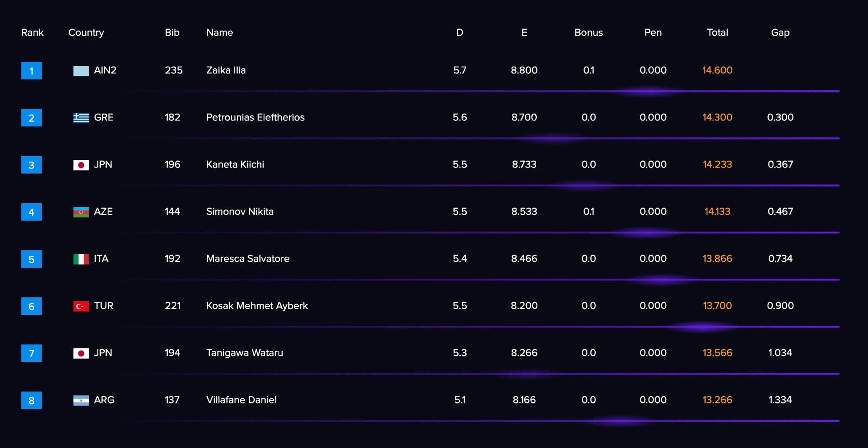Click Maresca Salvatore's bib number 192
868x448 pixels.
pos(172,259)
